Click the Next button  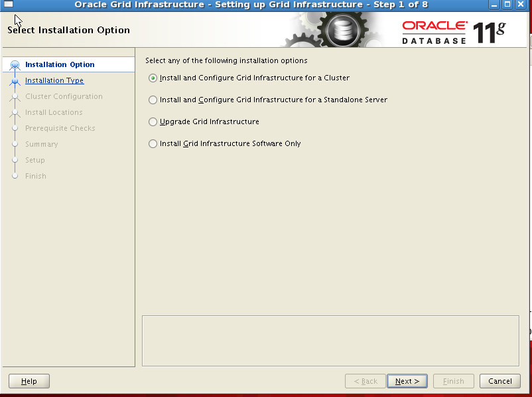point(407,381)
